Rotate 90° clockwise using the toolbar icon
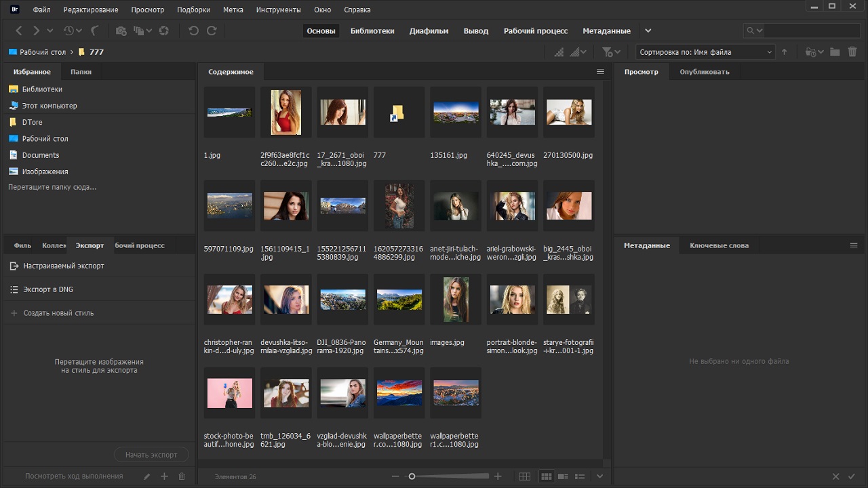Viewport: 868px width, 488px height. 212,30
